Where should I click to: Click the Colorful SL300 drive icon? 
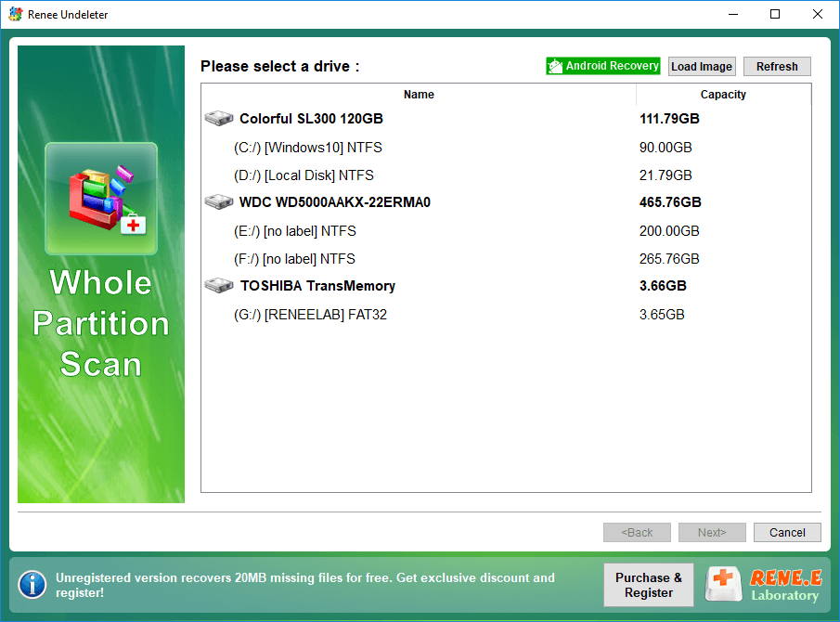click(x=219, y=119)
